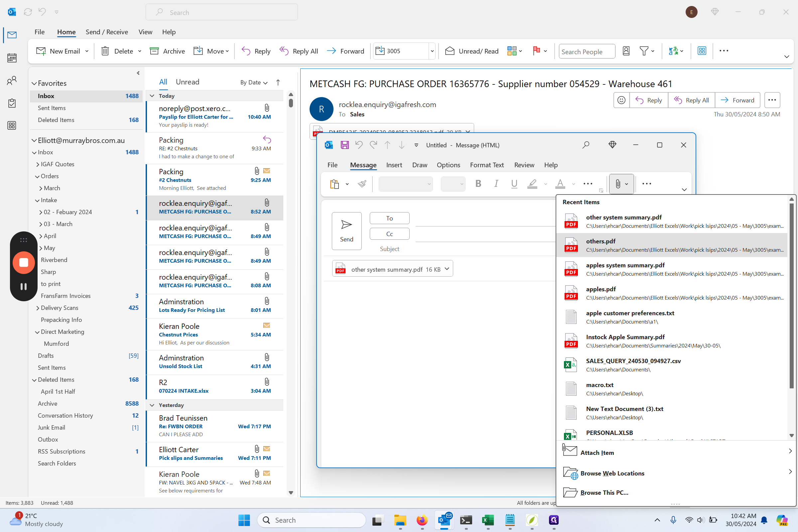This screenshot has width=798, height=532.
Task: Click the Save icon in message window
Action: tap(344, 145)
